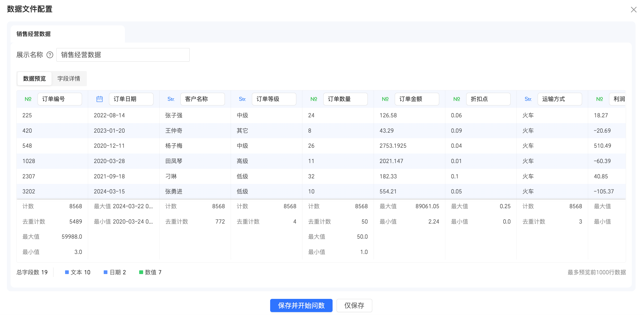The image size is (644, 315).
Task: Edit the 运输方式 column name field
Action: point(560,99)
